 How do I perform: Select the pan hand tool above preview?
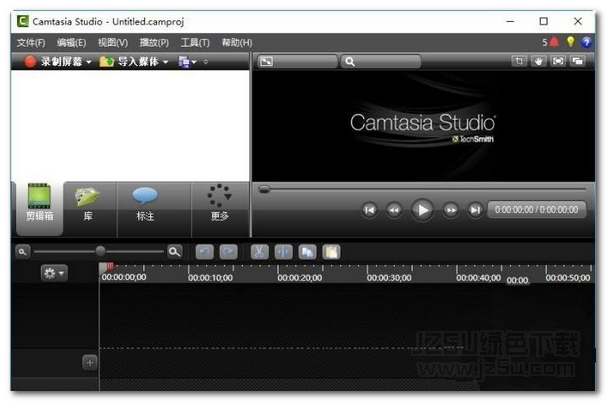pos(538,61)
